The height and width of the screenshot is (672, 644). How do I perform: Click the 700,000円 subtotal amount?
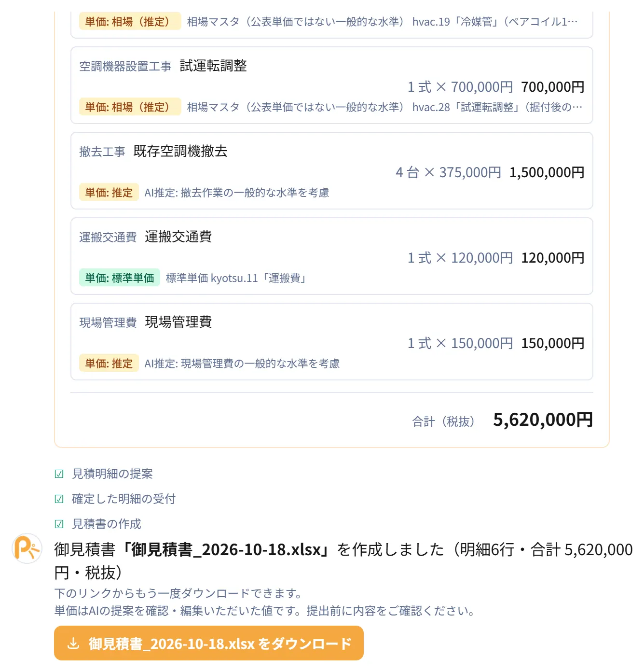point(553,87)
